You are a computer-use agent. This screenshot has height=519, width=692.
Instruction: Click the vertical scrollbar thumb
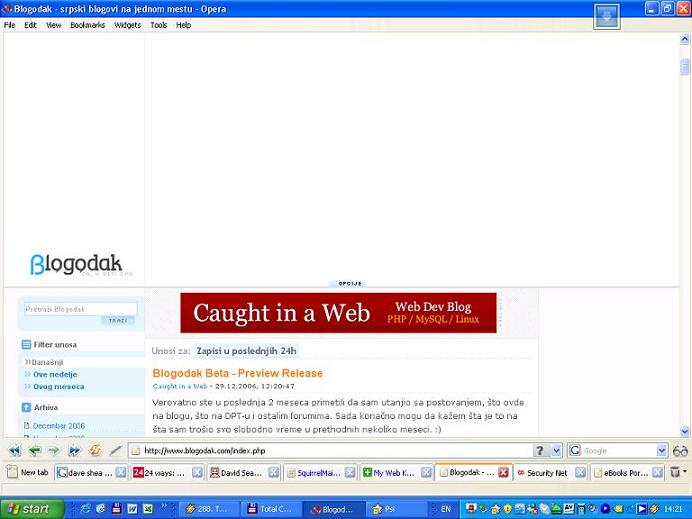click(684, 67)
